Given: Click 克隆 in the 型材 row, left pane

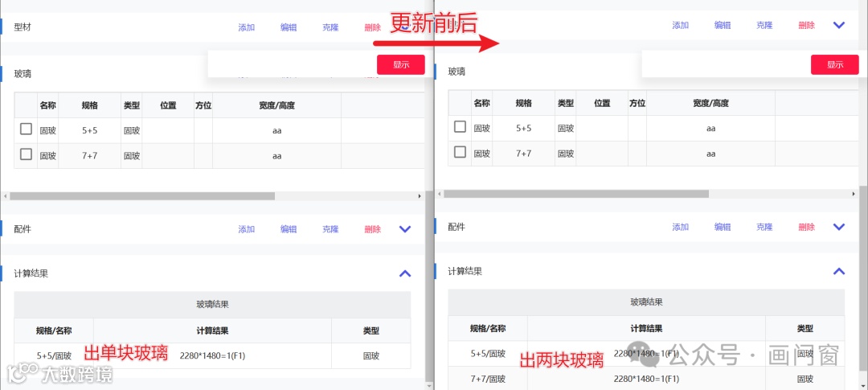Looking at the screenshot, I should [330, 27].
